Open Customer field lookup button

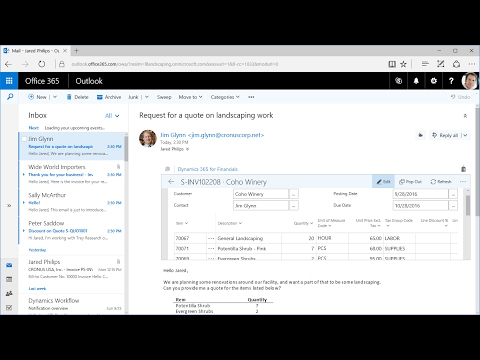point(294,194)
